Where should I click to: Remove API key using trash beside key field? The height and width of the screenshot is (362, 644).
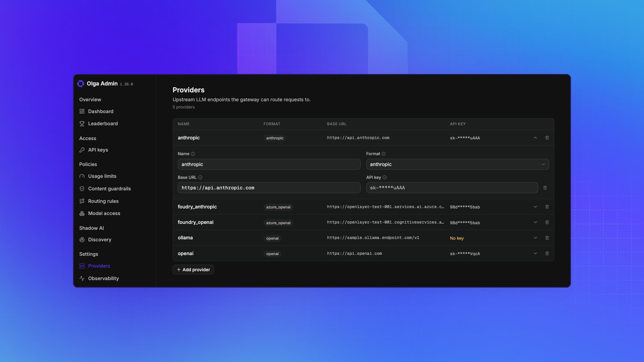point(545,188)
